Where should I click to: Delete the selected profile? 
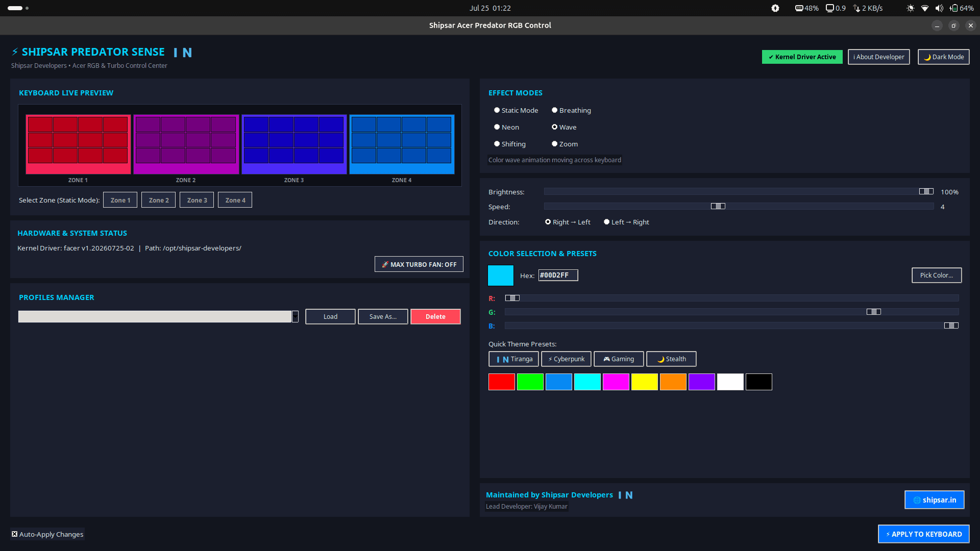(435, 316)
